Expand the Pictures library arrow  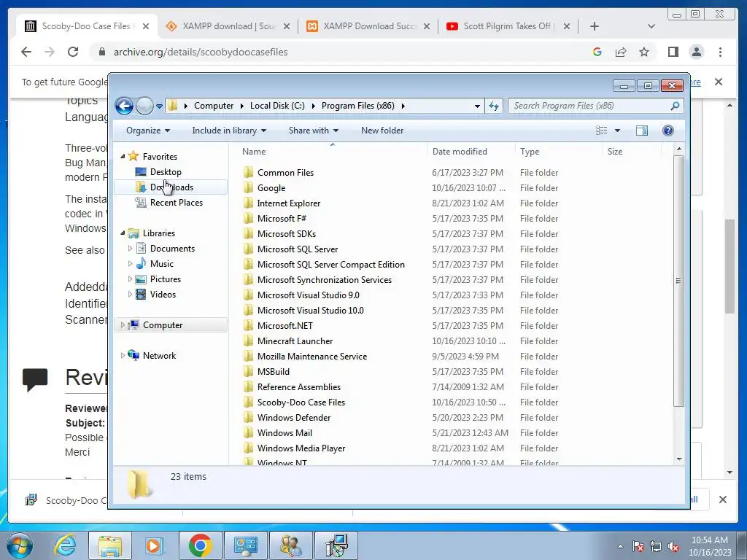pyautogui.click(x=130, y=279)
